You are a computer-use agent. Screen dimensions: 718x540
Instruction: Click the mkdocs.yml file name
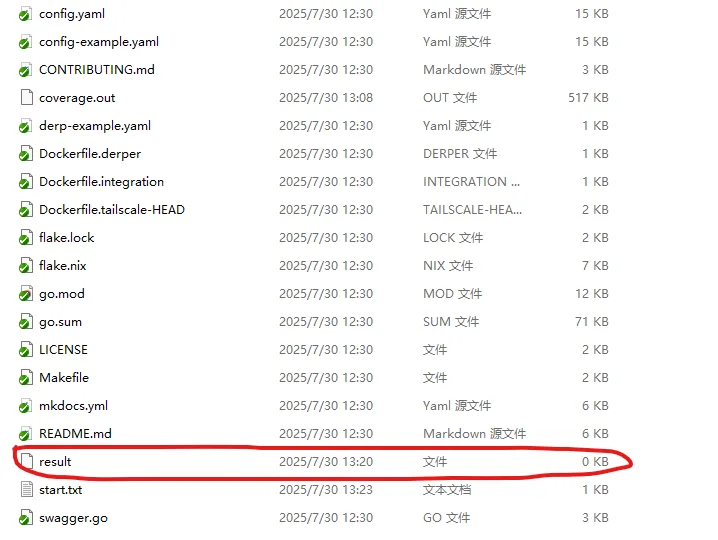point(73,406)
